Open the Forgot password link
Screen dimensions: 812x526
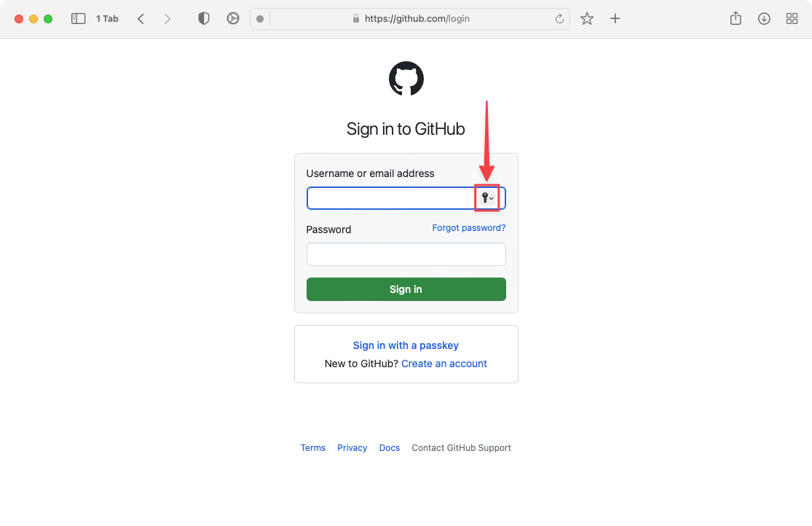click(x=468, y=227)
